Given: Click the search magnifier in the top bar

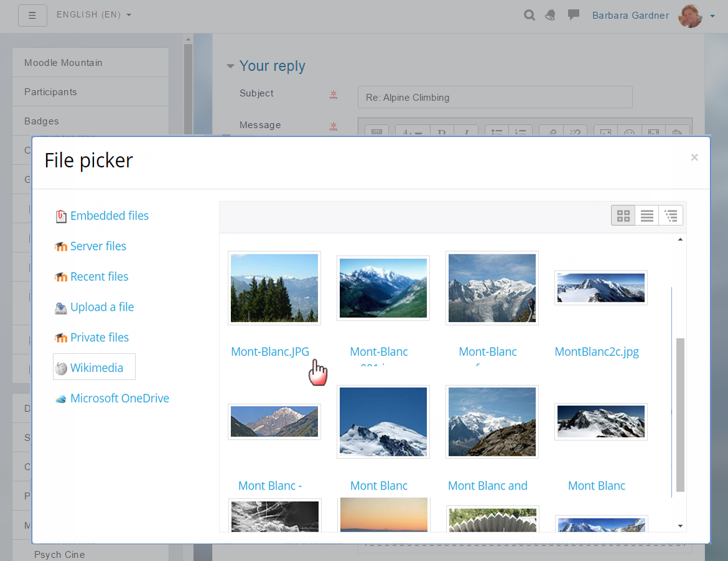Looking at the screenshot, I should pos(529,15).
